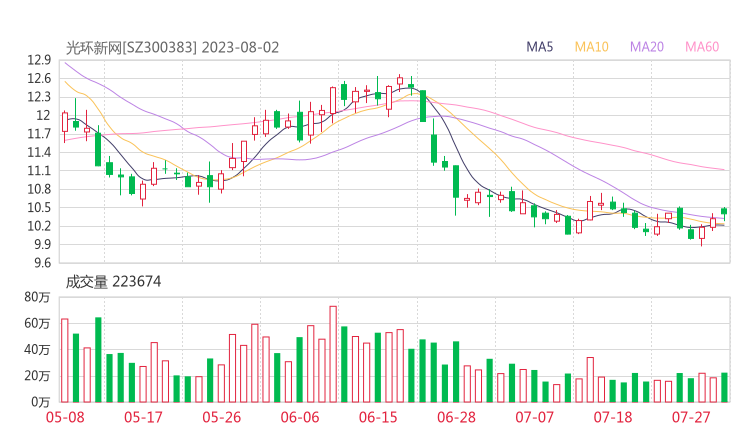Click the 06-06 date axis label
The image size is (740, 440).
point(300,417)
